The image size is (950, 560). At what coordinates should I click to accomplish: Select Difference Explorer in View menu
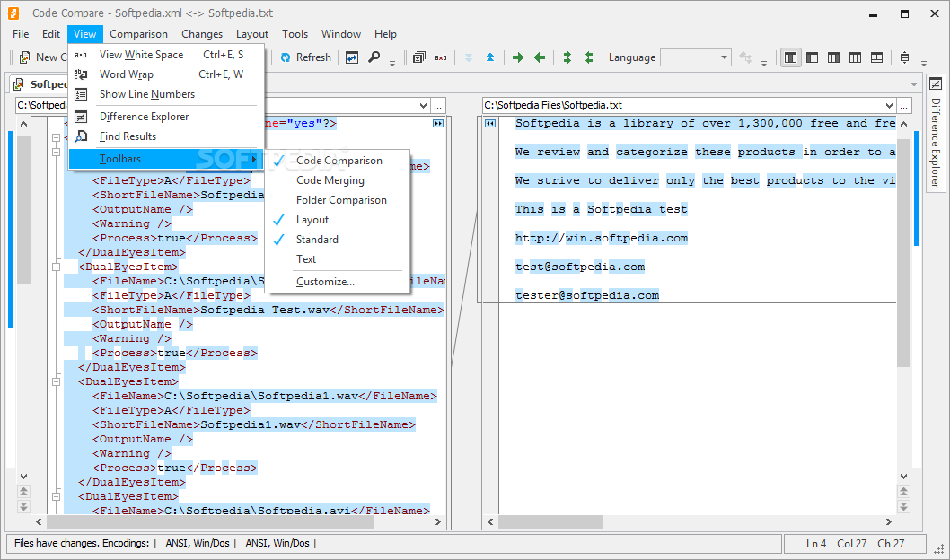pos(167,117)
